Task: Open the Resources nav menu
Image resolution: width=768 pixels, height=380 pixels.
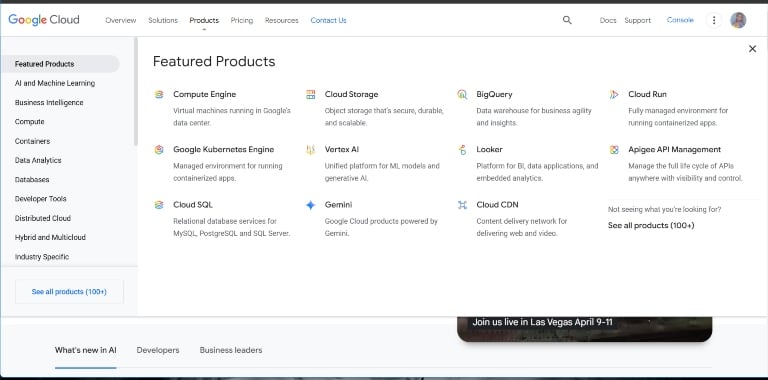Action: click(281, 20)
